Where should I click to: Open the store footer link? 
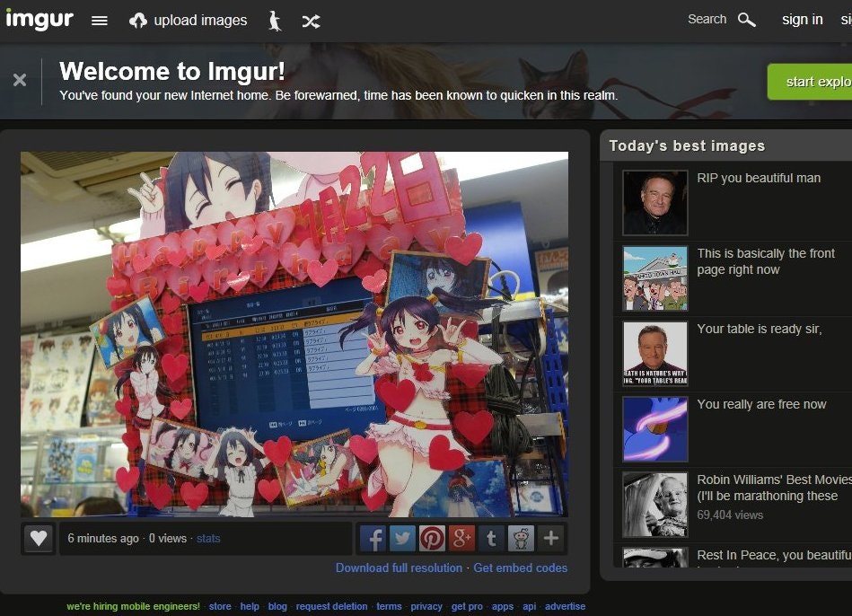tap(220, 606)
